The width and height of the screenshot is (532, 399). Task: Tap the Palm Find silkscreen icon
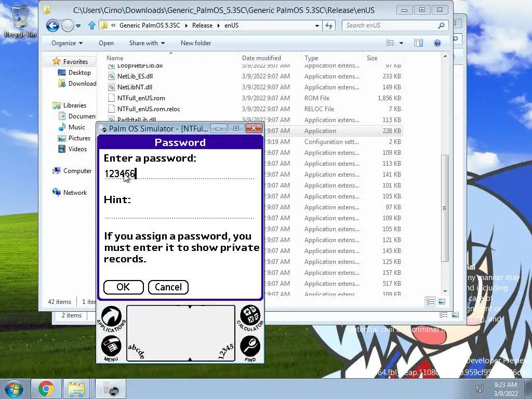(250, 349)
